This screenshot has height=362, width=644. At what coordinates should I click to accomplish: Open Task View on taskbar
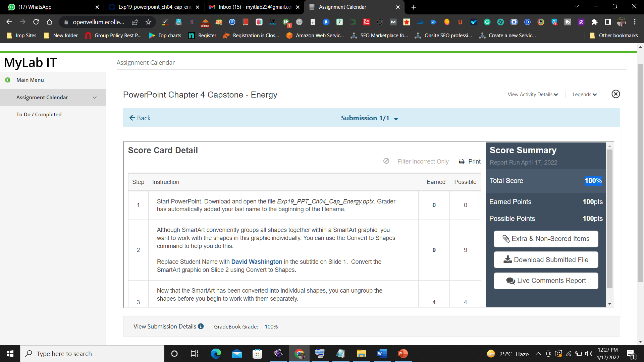(195, 354)
